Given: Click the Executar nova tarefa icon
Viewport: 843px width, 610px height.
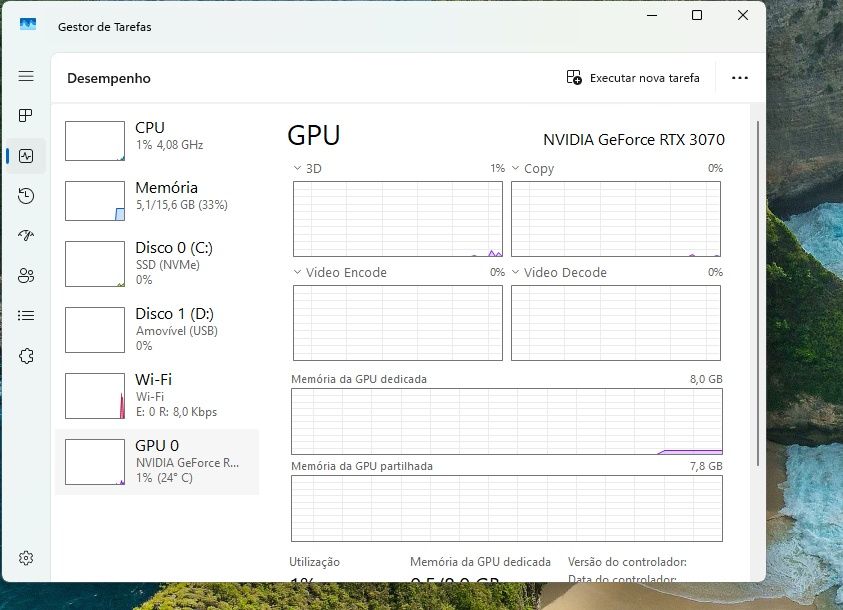Looking at the screenshot, I should (x=574, y=77).
